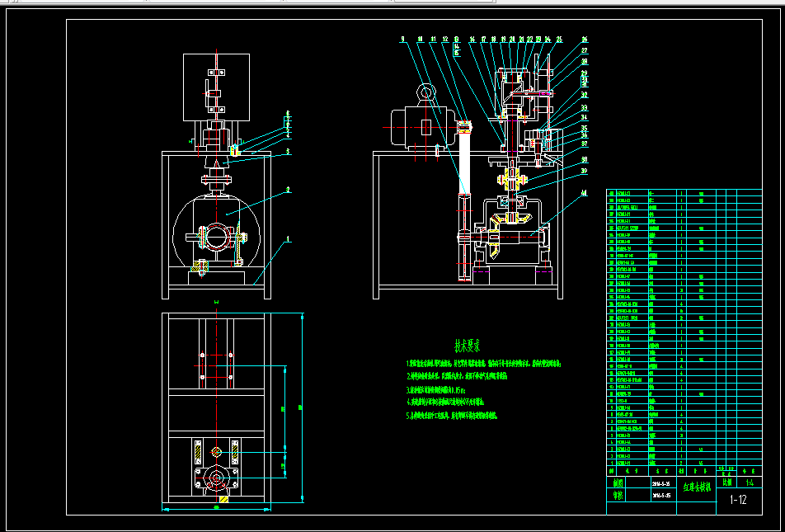The width and height of the screenshot is (785, 532).
Task: Select the 1:4 scale value
Action: tap(750, 483)
